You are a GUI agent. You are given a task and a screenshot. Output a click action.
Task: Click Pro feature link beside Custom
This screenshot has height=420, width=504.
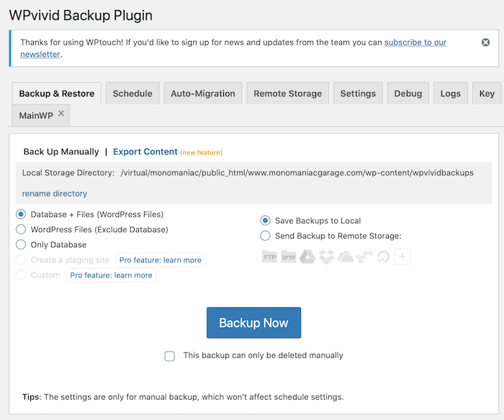pyautogui.click(x=111, y=275)
